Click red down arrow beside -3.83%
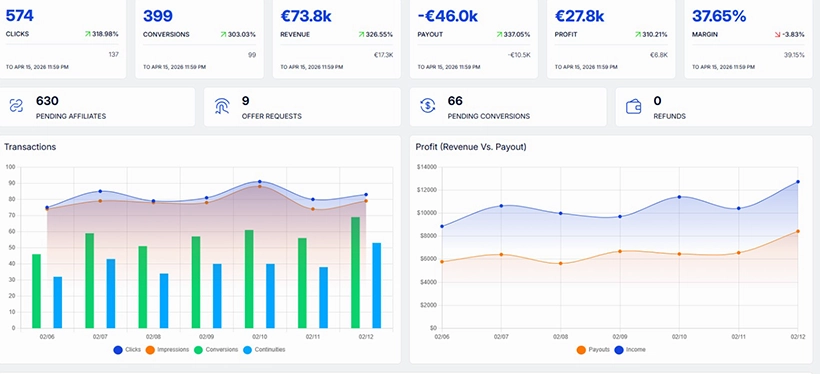This screenshot has height=374, width=820. click(777, 35)
